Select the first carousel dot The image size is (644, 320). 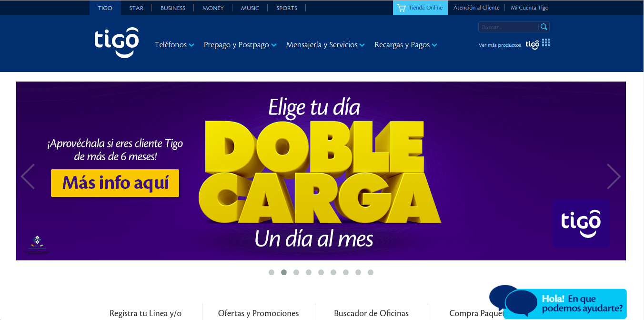point(272,272)
